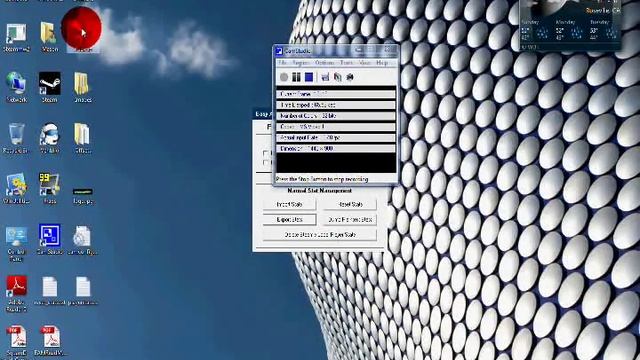Screen dimensions: 640x360
Task: Click the Toggle View icon in CamStudio toolbar
Action: pyautogui.click(x=325, y=77)
